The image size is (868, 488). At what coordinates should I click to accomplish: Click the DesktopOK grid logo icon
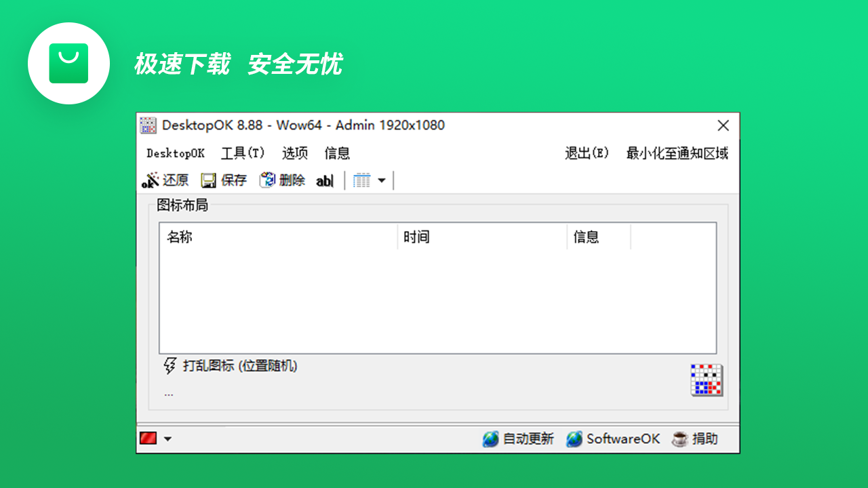(x=707, y=380)
